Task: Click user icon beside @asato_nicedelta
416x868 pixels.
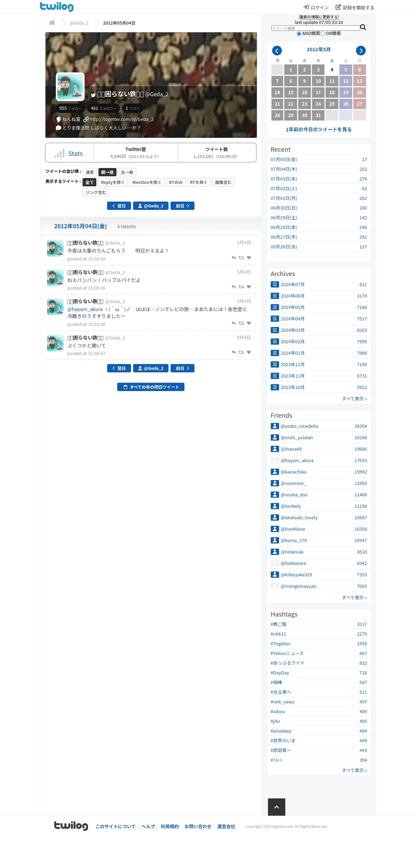Action: pos(275,426)
